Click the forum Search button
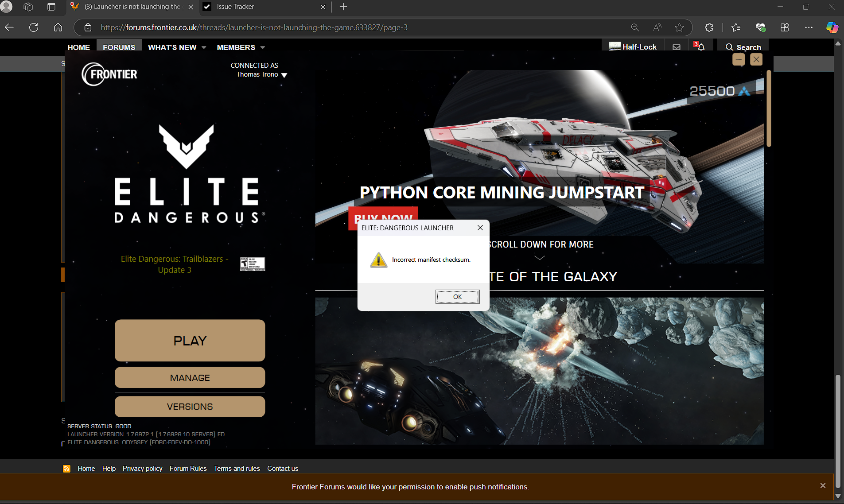Screen dimensions: 844x504 point(743,47)
